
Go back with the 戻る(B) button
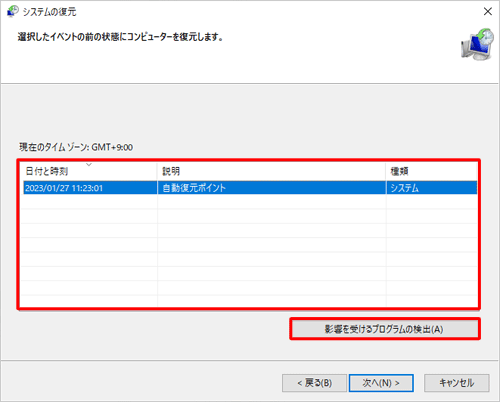(x=314, y=383)
